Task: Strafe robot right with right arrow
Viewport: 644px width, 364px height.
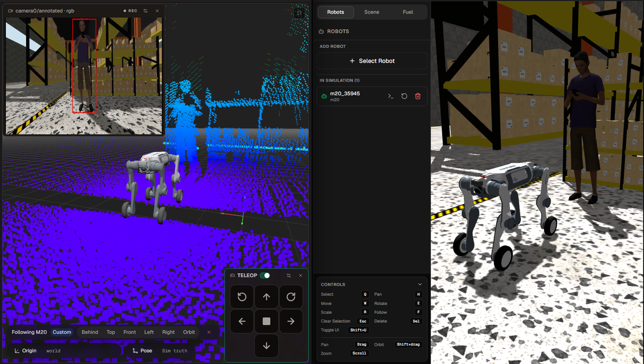Action: (291, 321)
